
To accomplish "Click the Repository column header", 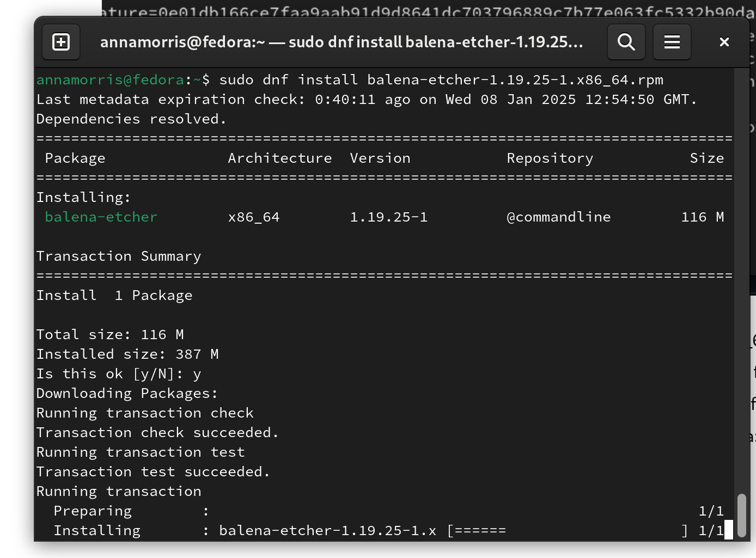I will (550, 158).
